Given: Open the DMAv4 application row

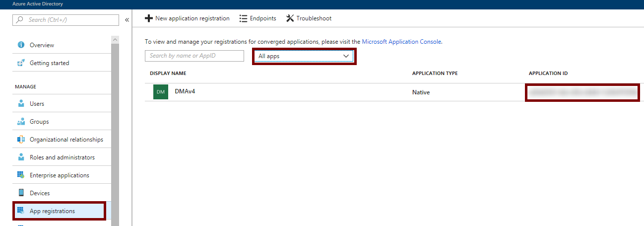Looking at the screenshot, I should coord(394,92).
